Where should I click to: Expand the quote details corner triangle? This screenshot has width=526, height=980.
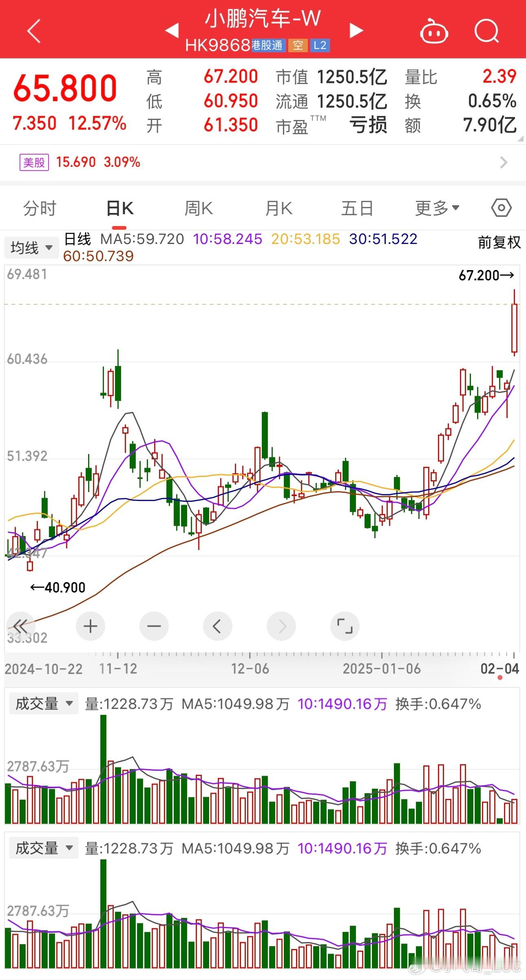pyautogui.click(x=520, y=139)
